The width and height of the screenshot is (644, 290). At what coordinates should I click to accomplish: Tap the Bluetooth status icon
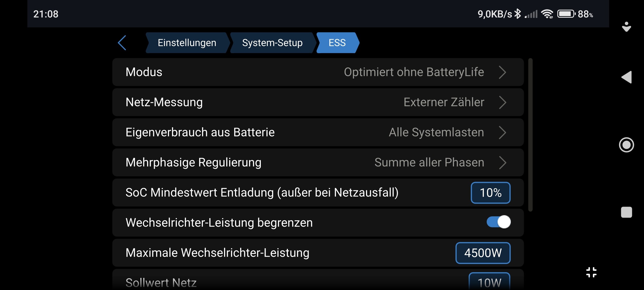518,14
